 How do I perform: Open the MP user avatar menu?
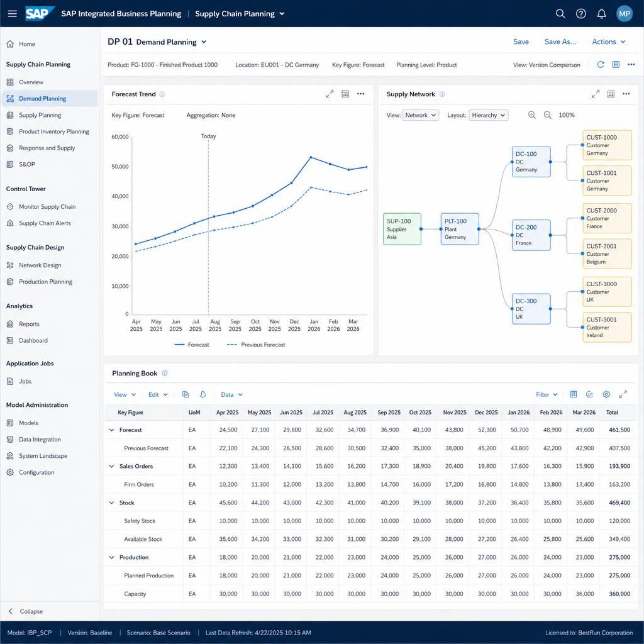point(625,14)
